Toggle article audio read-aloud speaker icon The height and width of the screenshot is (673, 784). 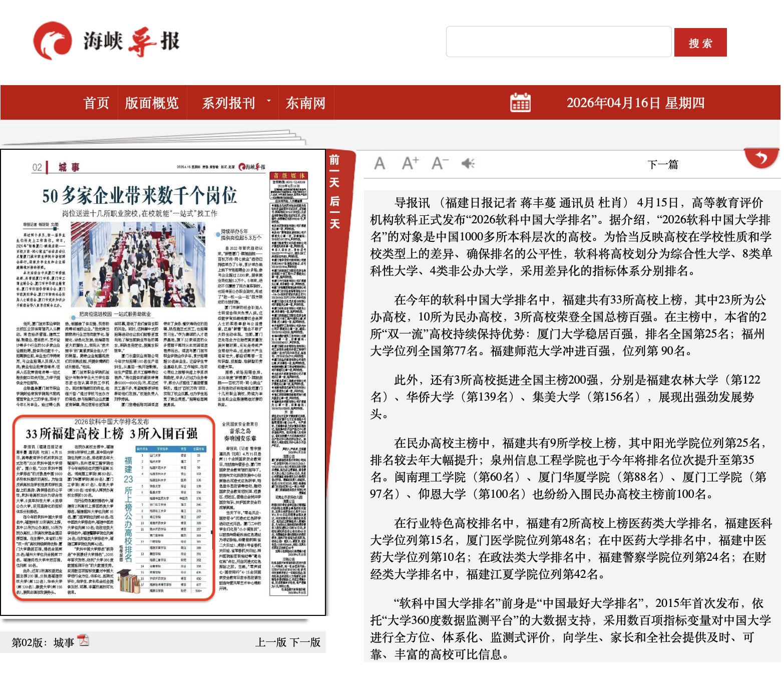[x=468, y=163]
